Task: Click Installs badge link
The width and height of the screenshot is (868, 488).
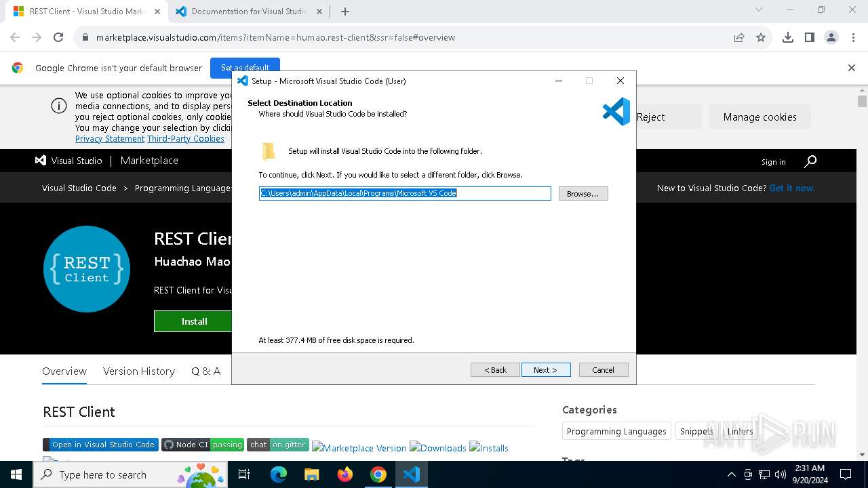Action: click(489, 448)
